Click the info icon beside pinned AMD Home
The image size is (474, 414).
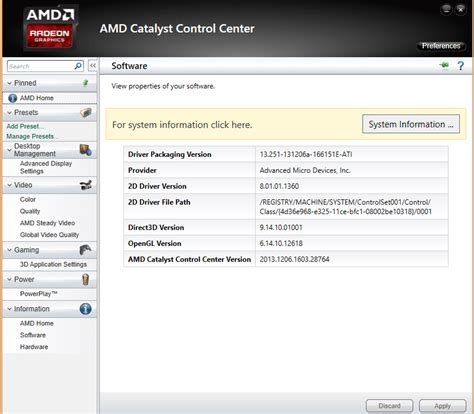click(x=12, y=98)
